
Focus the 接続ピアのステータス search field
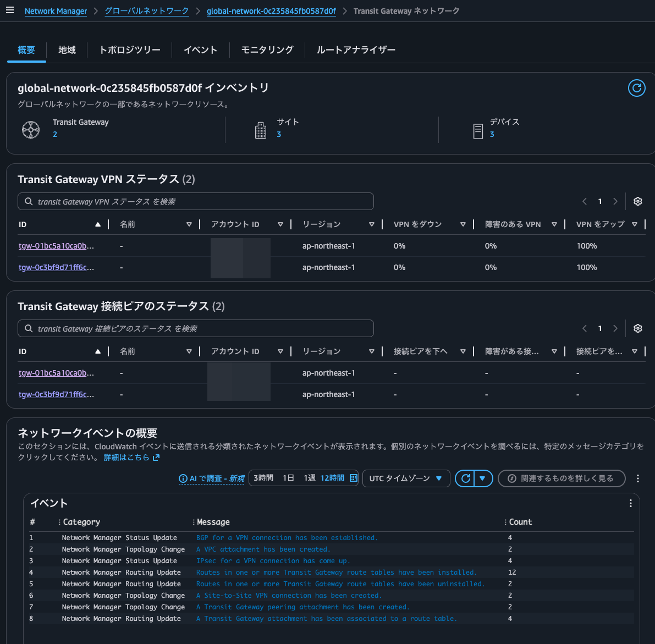195,328
